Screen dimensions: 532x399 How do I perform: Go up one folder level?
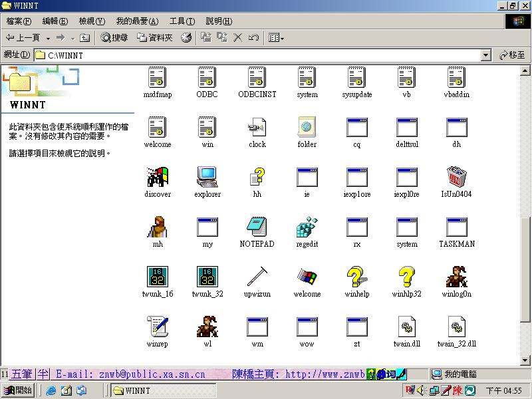85,38
